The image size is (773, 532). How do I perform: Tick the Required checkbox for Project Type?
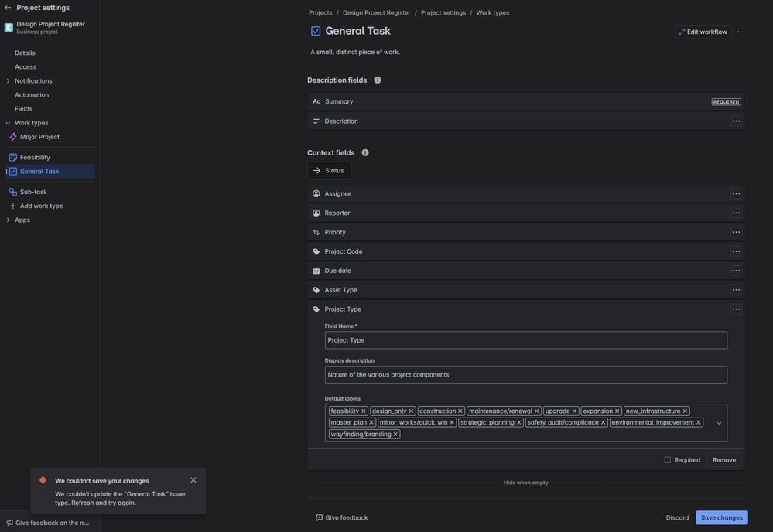(668, 459)
